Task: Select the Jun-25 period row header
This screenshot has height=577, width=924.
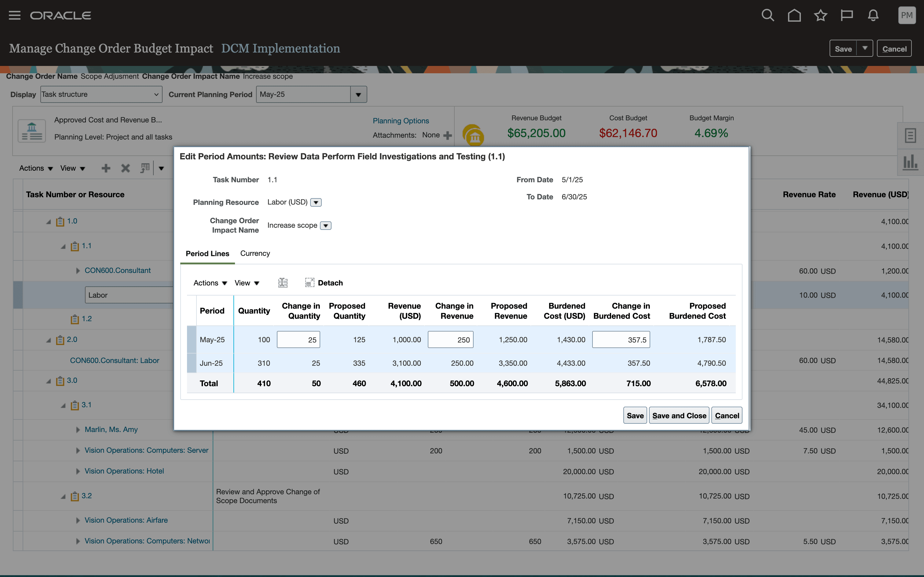Action: (x=191, y=363)
